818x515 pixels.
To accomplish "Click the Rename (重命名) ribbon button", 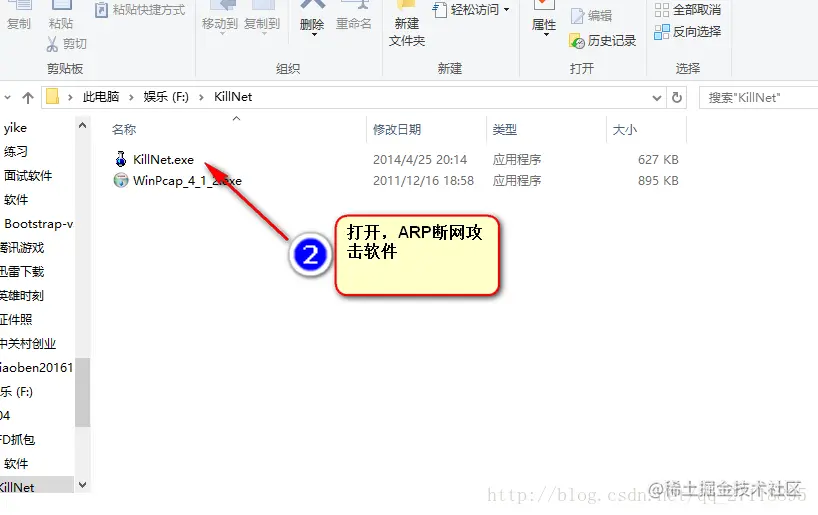I will tap(354, 17).
